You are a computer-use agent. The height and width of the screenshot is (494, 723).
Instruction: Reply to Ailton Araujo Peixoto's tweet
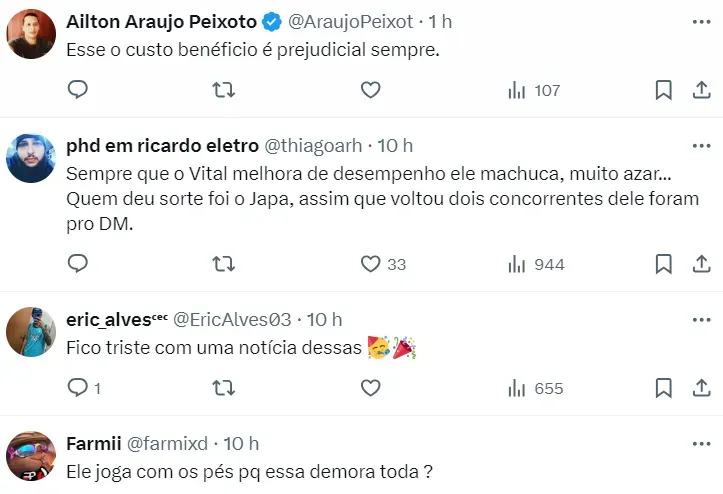78,90
